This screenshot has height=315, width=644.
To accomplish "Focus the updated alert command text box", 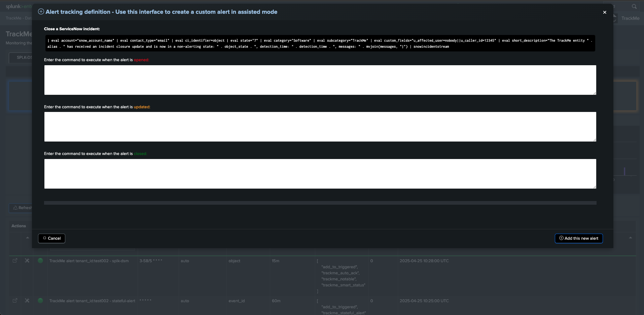I will [320, 127].
